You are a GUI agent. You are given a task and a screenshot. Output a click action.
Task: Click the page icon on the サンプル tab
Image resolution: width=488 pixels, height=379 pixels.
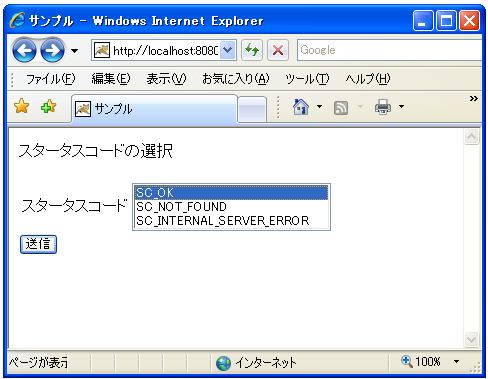point(83,109)
